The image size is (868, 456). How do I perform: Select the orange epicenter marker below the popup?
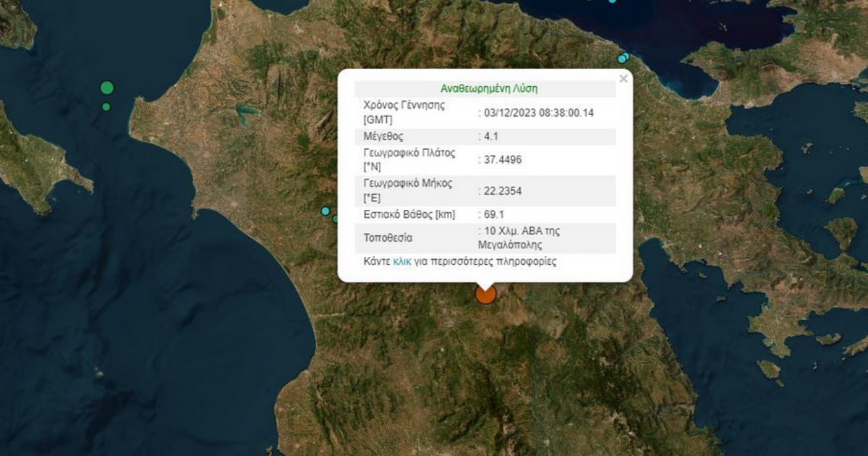(485, 294)
